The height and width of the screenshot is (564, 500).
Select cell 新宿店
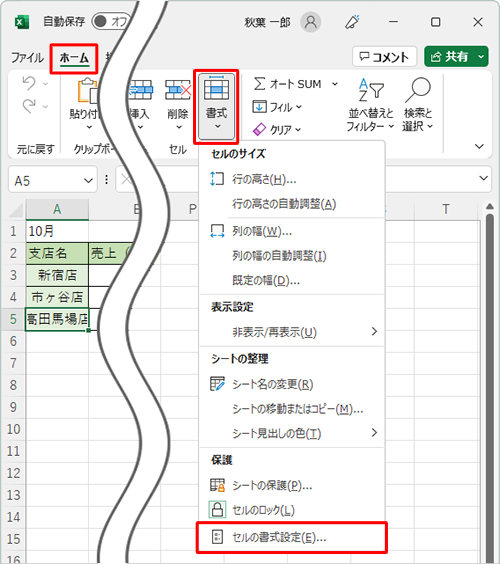coord(57,276)
